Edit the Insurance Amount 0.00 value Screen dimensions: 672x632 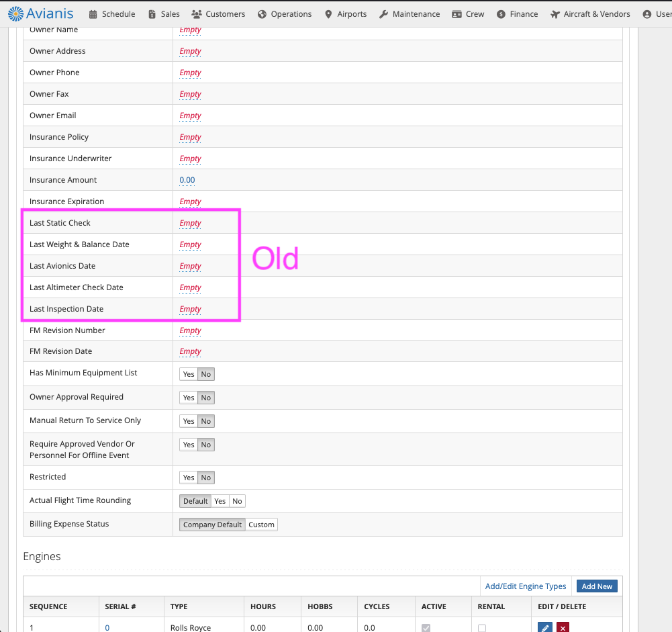pos(187,180)
